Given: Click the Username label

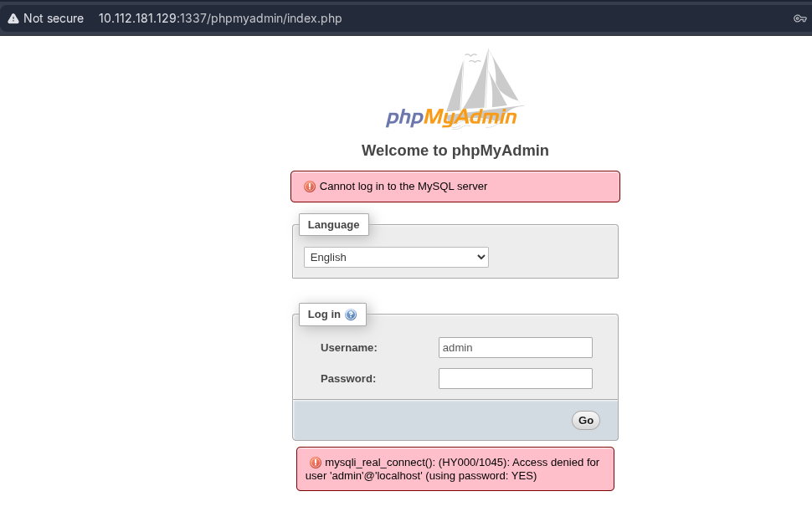Looking at the screenshot, I should point(349,347).
